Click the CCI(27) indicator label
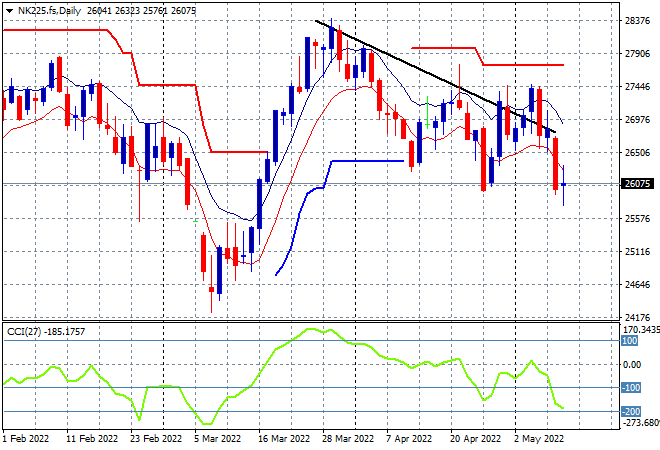 tap(24, 332)
